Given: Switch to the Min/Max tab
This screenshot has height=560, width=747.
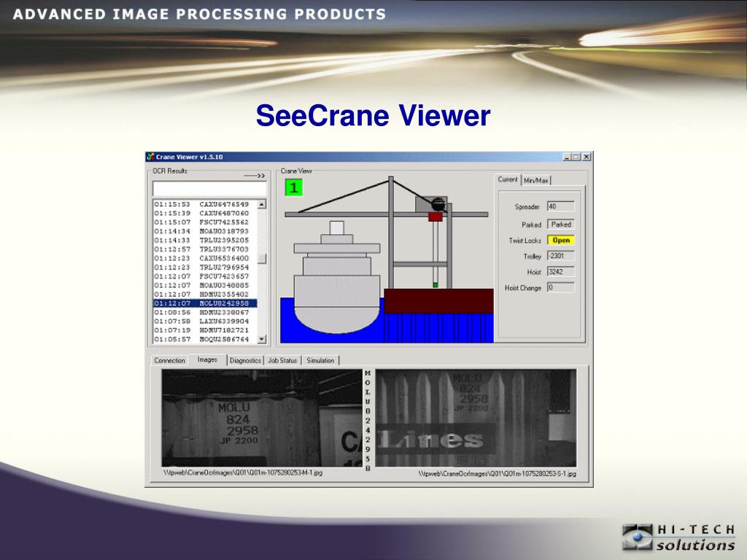Looking at the screenshot, I should click(536, 181).
